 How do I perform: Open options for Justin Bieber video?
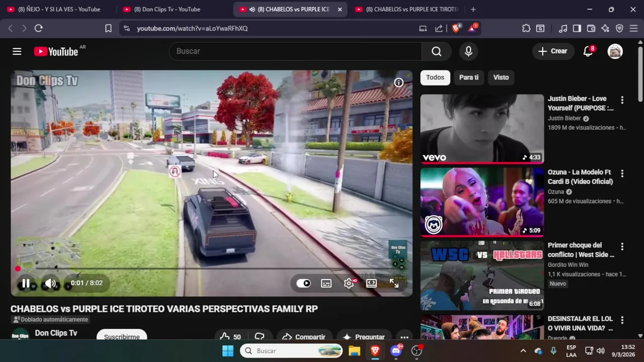click(x=622, y=100)
